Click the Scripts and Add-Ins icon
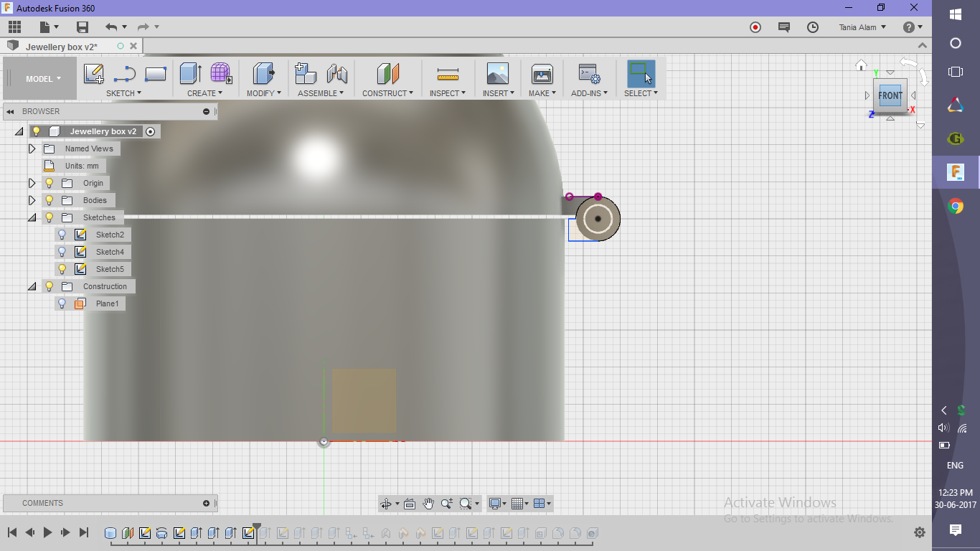This screenshot has height=551, width=980. pos(589,74)
